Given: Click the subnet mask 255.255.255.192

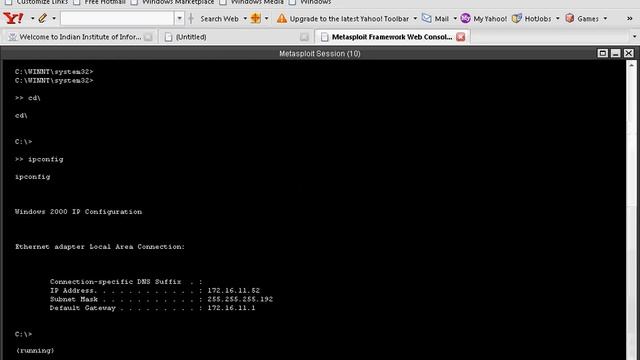Looking at the screenshot, I should click(240, 299).
